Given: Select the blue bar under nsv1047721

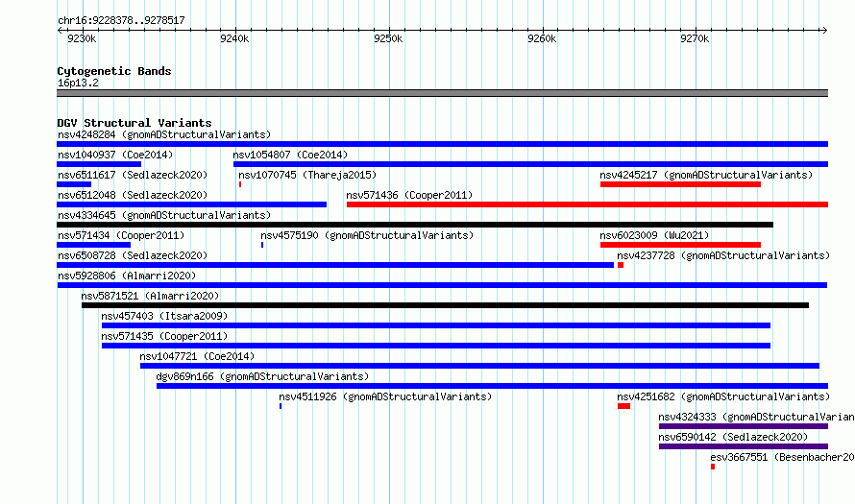Looking at the screenshot, I should coord(479,366).
